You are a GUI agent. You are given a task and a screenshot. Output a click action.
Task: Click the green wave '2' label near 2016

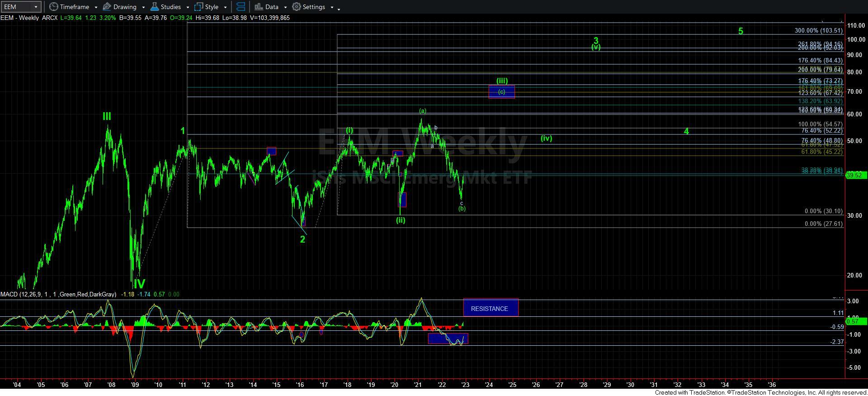(x=302, y=239)
